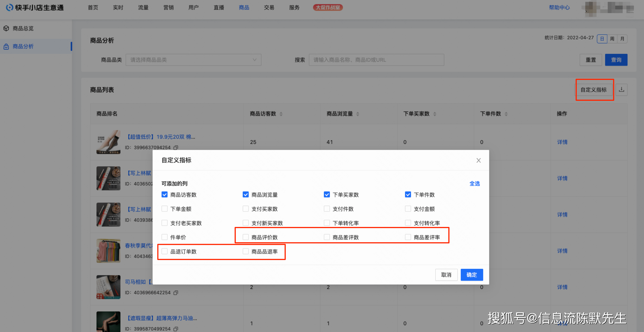Open the 商品 navigation tab
Image resolution: width=644 pixels, height=332 pixels.
[x=244, y=7]
